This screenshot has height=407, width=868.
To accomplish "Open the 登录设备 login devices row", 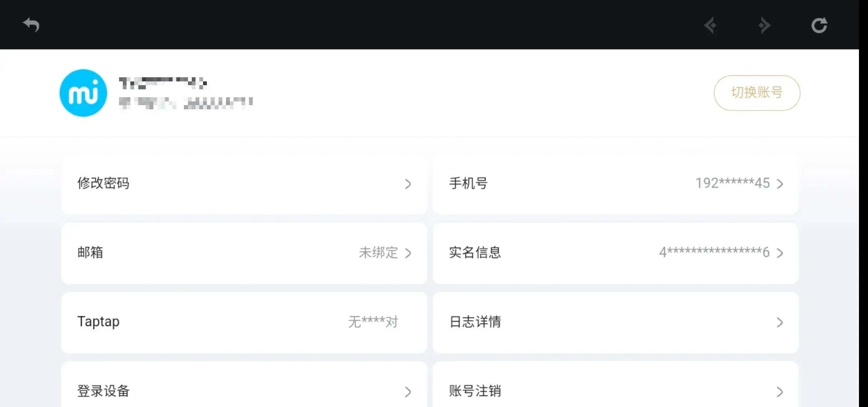I will coord(244,390).
